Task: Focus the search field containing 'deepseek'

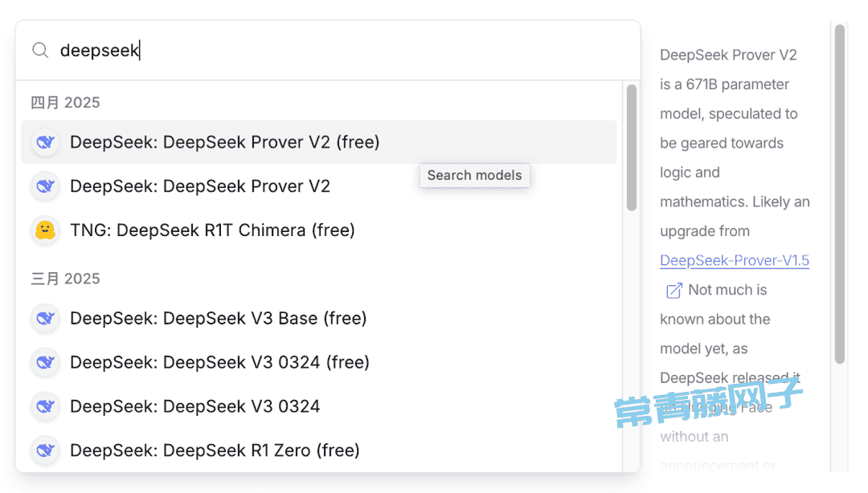Action: (x=328, y=51)
